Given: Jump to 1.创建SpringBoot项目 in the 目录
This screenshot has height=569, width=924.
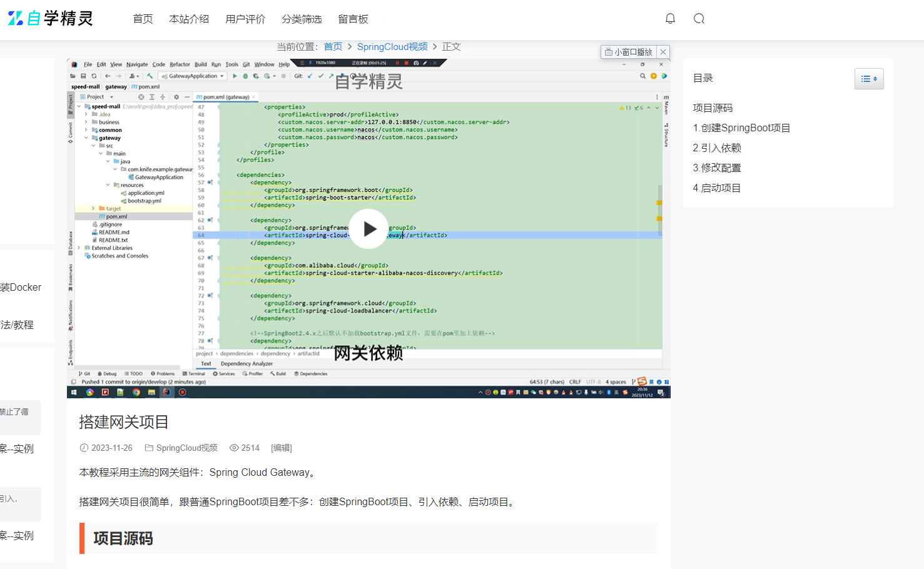Looking at the screenshot, I should (741, 128).
